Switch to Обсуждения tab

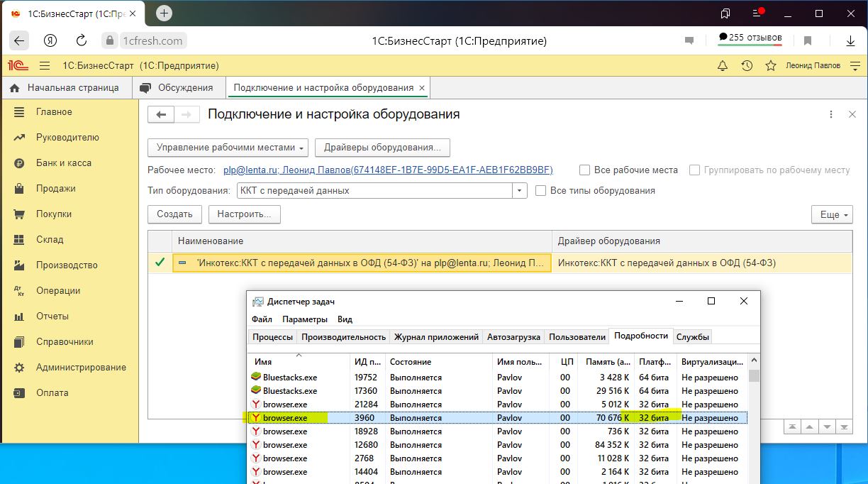click(x=178, y=88)
